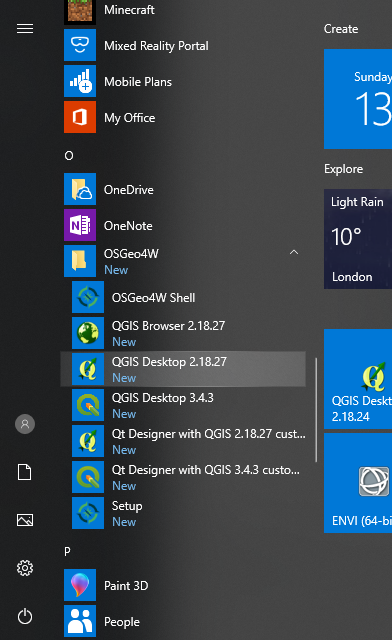
Task: Open Settings gear icon
Action: tap(25, 568)
